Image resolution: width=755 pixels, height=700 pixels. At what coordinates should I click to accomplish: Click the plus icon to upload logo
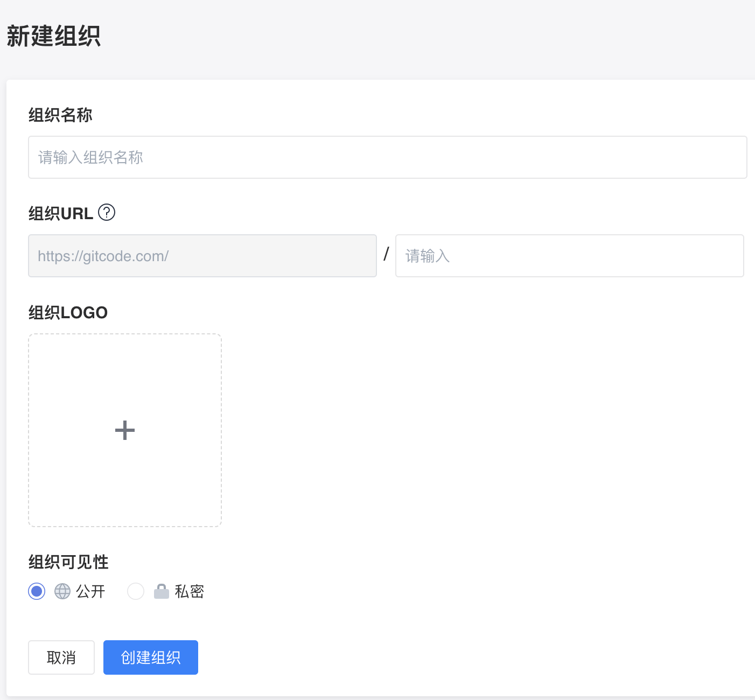[x=125, y=430]
